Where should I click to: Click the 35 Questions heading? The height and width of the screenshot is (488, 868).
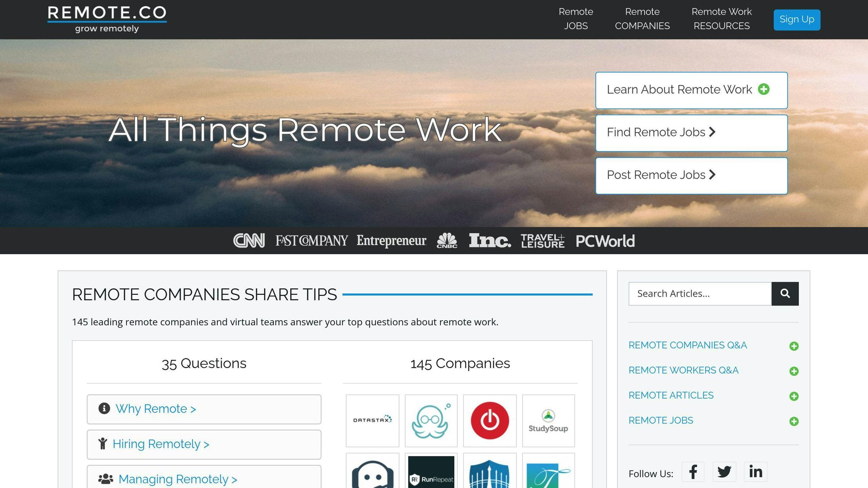click(204, 363)
